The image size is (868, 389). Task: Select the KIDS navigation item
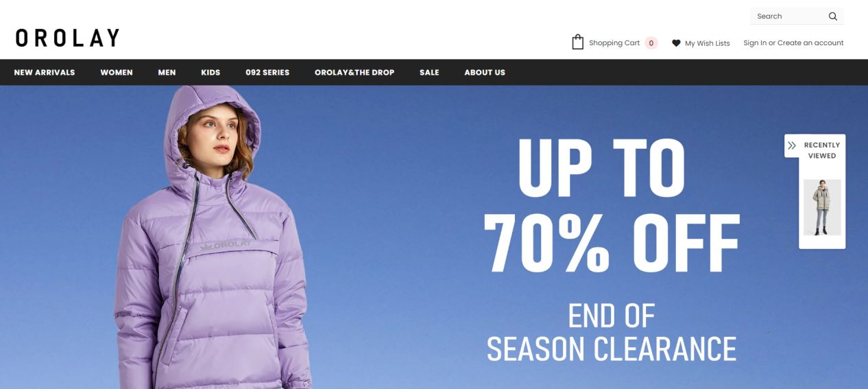[x=210, y=72]
